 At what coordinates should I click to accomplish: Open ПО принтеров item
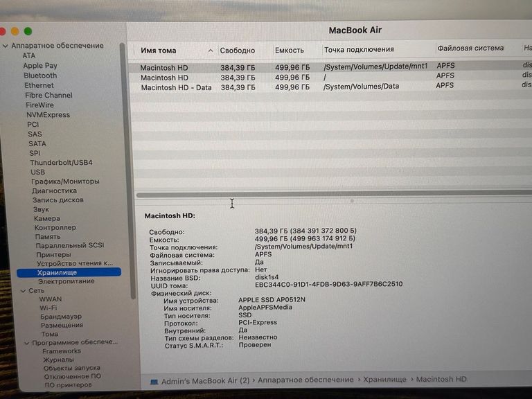coord(68,384)
